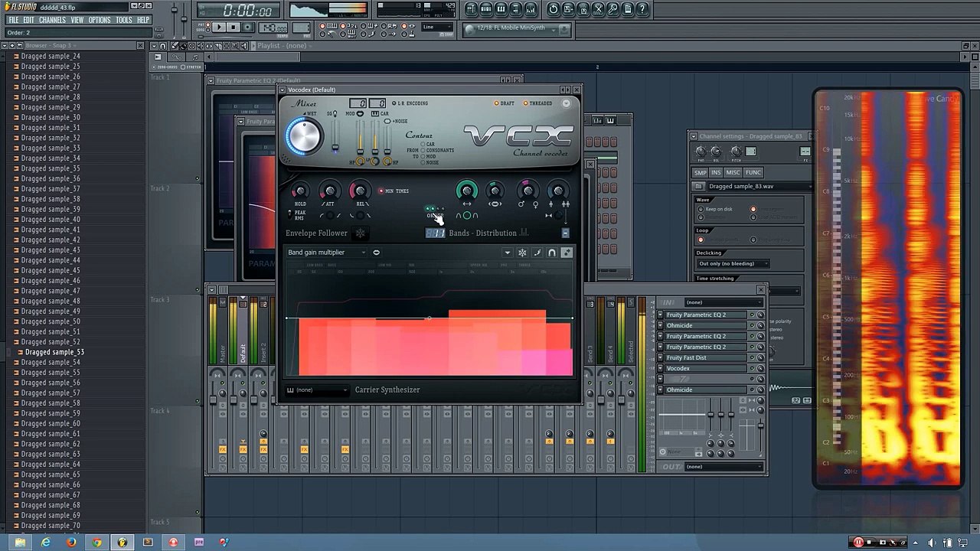The image size is (980, 551).
Task: Click the transport Record button
Action: click(247, 28)
